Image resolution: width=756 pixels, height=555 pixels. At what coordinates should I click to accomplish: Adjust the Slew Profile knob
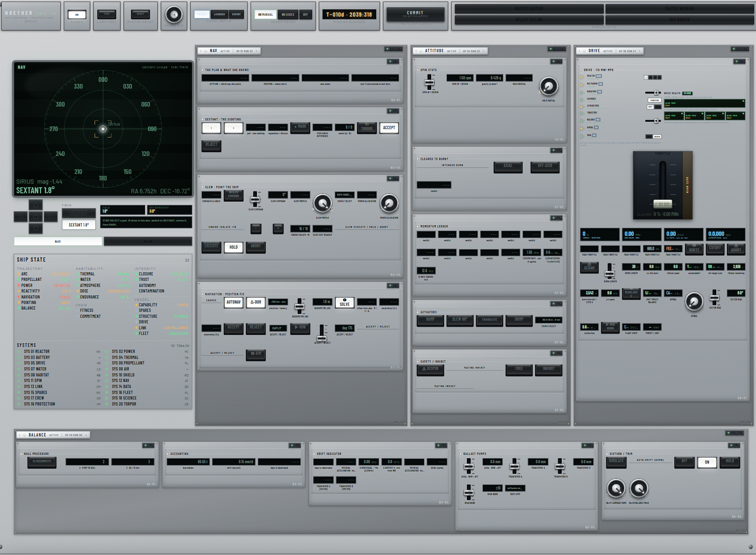[x=322, y=203]
